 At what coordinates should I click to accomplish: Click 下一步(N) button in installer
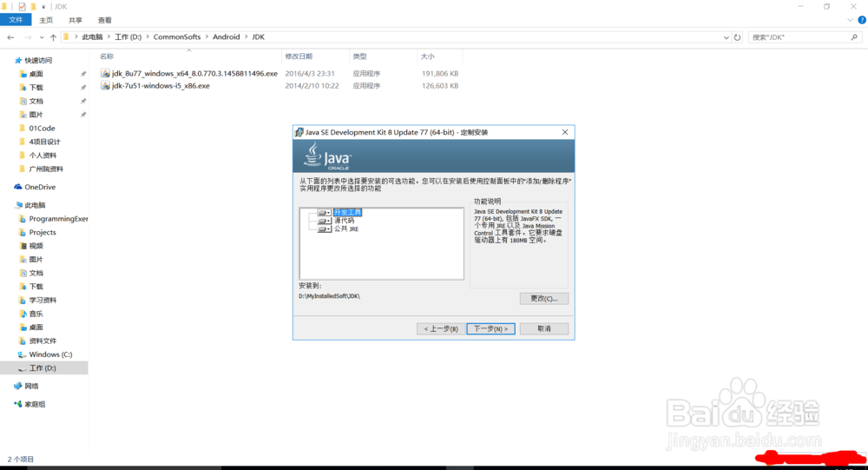pyautogui.click(x=491, y=328)
